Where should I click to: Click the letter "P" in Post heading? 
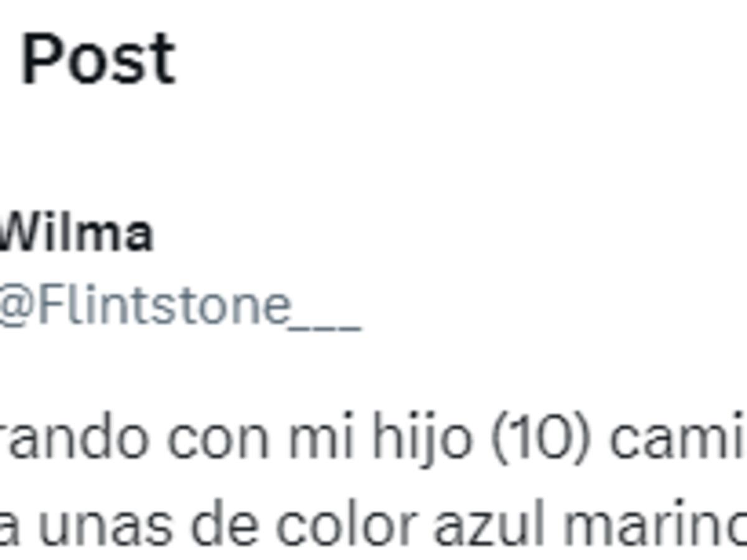(x=40, y=60)
